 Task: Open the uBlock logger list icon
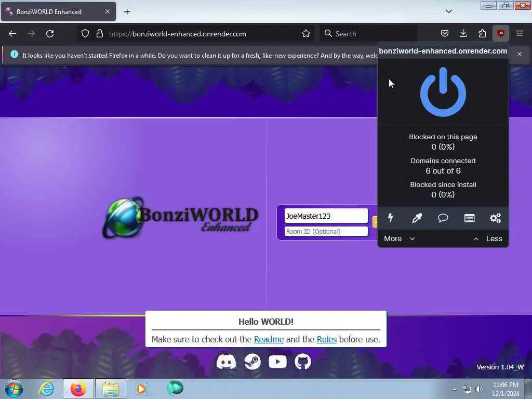click(x=469, y=218)
